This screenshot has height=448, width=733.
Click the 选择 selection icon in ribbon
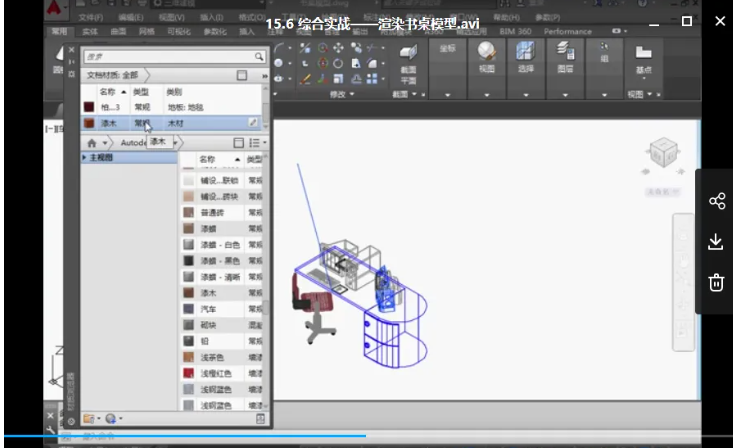(525, 51)
